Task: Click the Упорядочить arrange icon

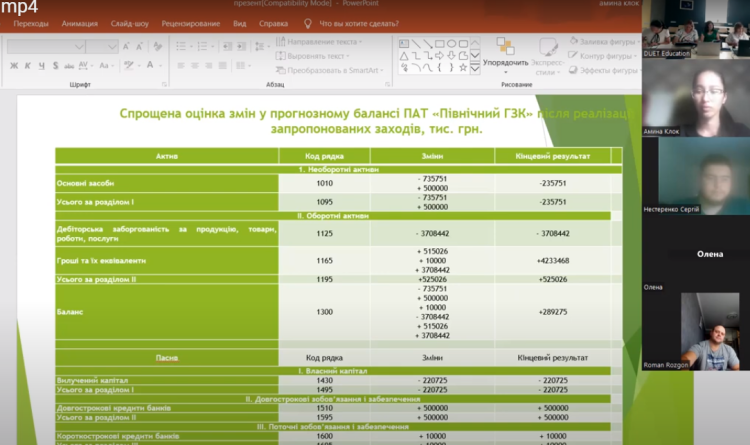Action: (x=505, y=48)
